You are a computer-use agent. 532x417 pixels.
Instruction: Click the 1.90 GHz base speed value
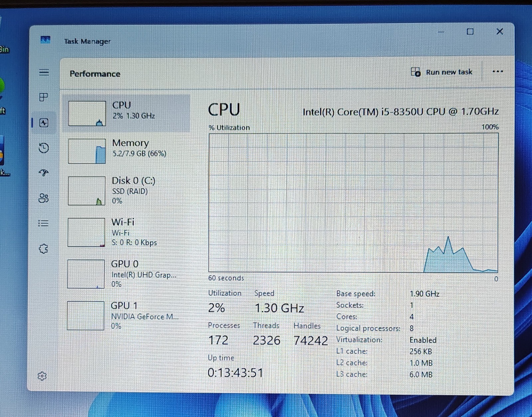coord(425,294)
